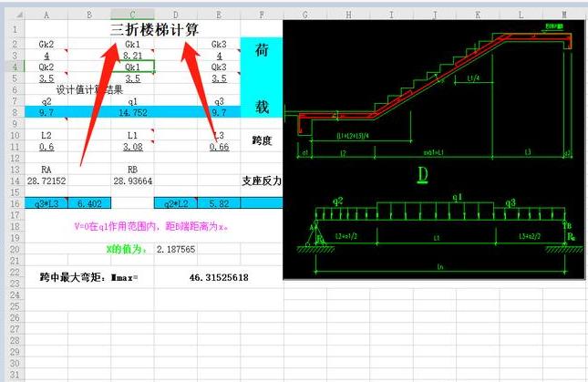Viewport: 588px width, 382px height.
Task: Click the L1 value 3.08
Action: (x=132, y=147)
